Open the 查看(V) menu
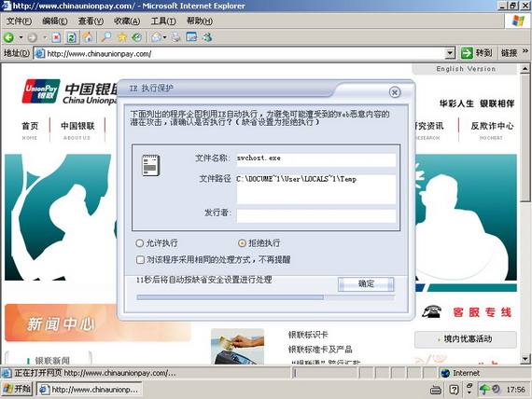This screenshot has width=532, height=399. pyautogui.click(x=91, y=21)
